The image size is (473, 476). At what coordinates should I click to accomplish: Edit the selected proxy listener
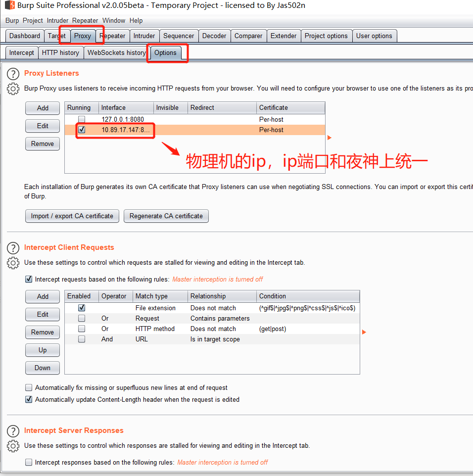point(43,126)
